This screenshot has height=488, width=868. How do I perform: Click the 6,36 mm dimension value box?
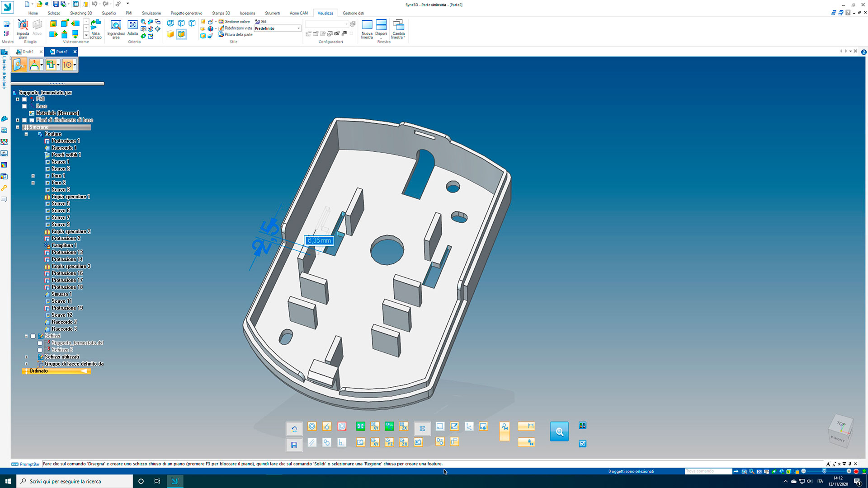(319, 241)
